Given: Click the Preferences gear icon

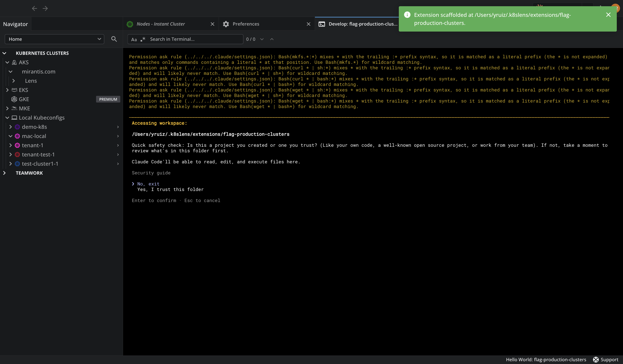Looking at the screenshot, I should tap(226, 24).
